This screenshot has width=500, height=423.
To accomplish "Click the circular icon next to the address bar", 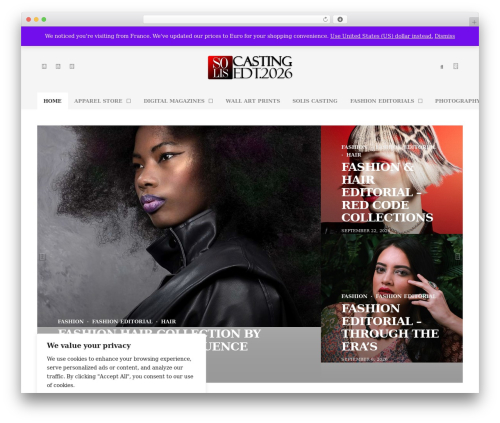I will (340, 19).
